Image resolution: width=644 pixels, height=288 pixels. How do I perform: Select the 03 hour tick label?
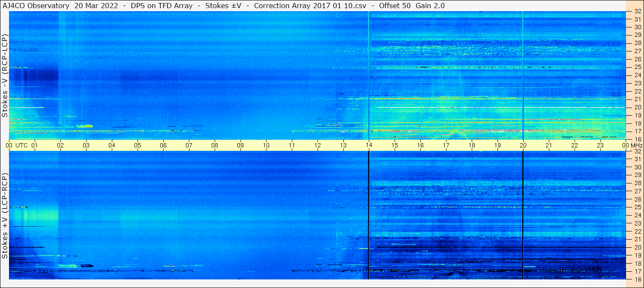click(86, 145)
